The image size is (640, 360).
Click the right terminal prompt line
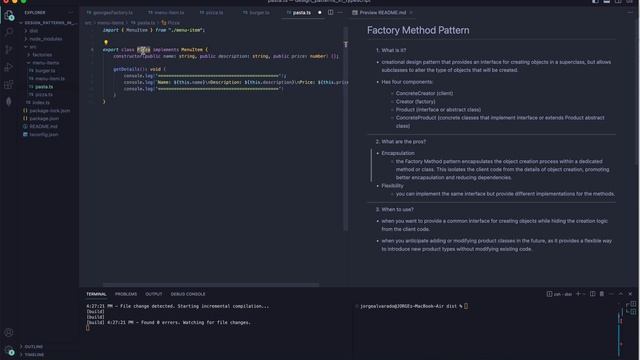tap(413, 306)
